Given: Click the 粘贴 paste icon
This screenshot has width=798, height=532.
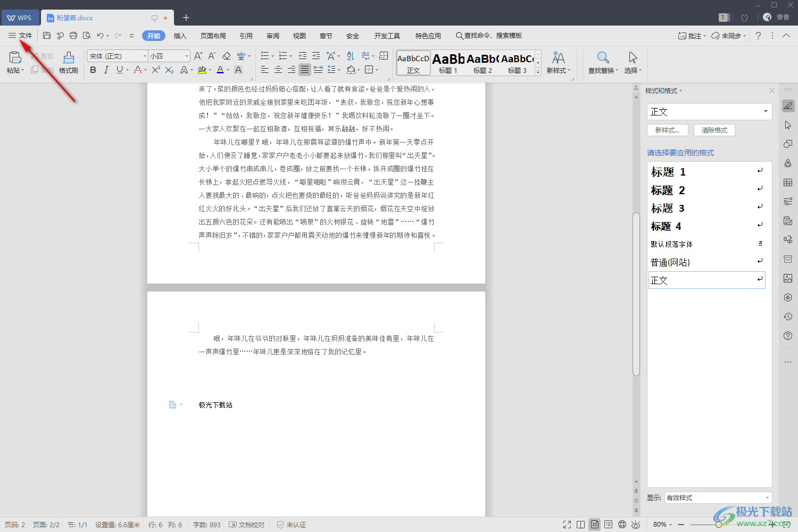Looking at the screenshot, I should pyautogui.click(x=15, y=57).
